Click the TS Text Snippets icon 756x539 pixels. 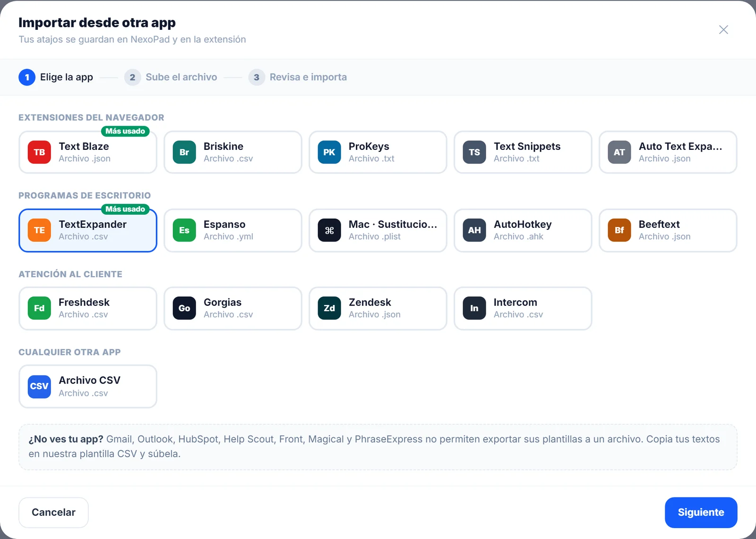click(474, 152)
